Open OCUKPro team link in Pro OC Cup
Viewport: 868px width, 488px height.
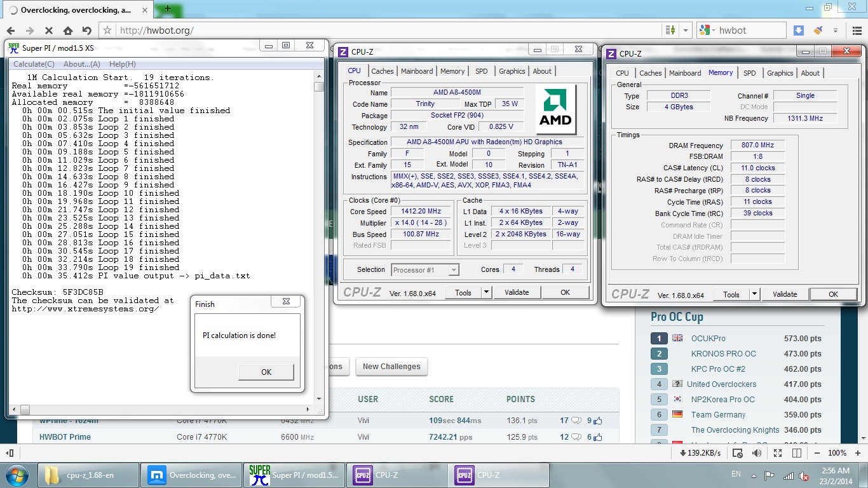[708, 339]
